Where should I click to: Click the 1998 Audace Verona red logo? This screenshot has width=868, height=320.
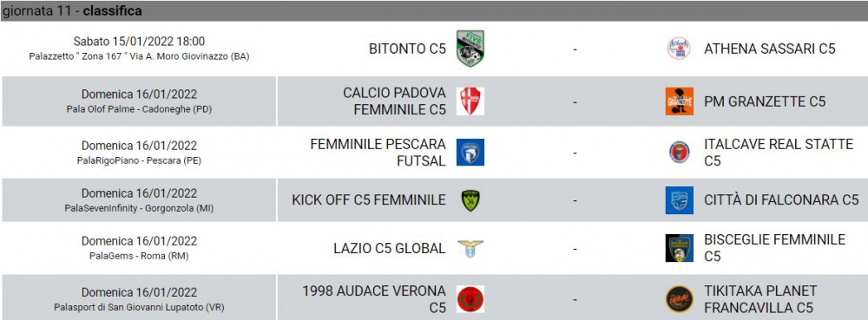[470, 299]
